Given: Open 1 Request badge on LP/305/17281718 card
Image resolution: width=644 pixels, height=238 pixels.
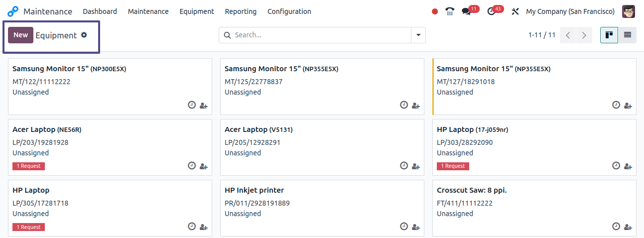Looking at the screenshot, I should 28,227.
